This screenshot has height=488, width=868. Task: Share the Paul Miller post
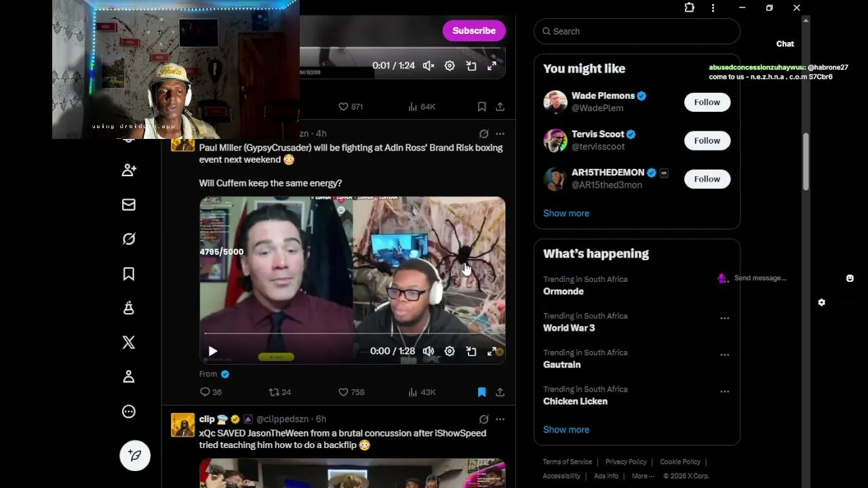(x=500, y=392)
